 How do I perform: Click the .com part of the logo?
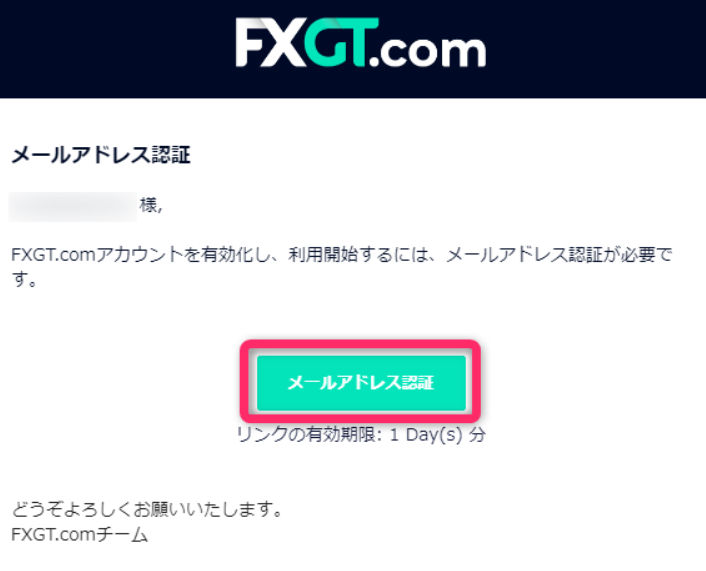tap(428, 51)
